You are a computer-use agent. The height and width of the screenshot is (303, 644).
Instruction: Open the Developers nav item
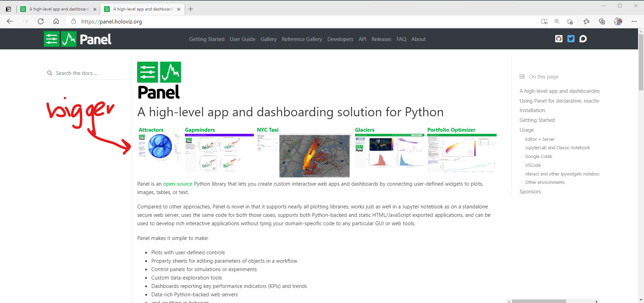tap(340, 39)
